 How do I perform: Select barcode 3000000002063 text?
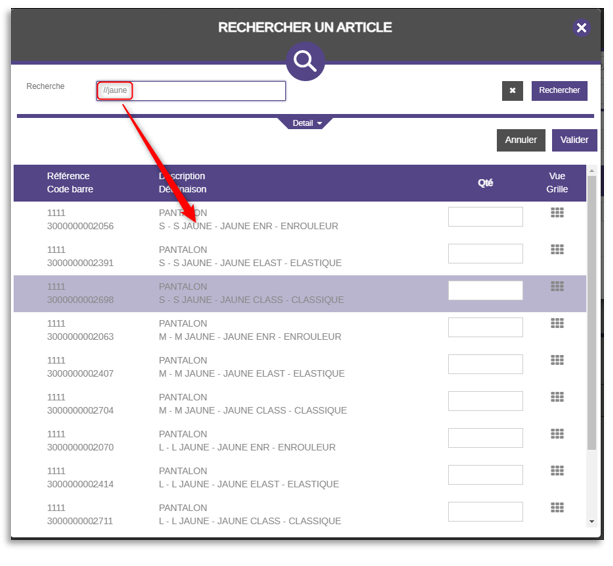(x=80, y=337)
